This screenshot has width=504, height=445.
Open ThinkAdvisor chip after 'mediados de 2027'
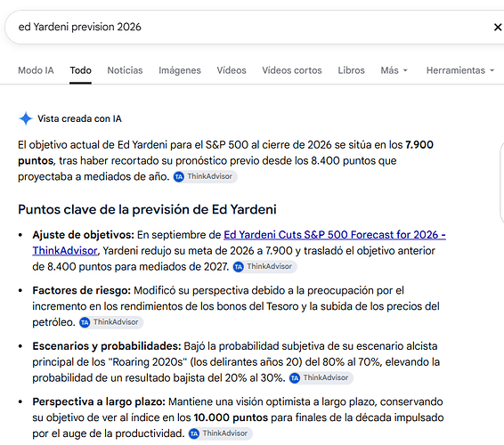(264, 267)
